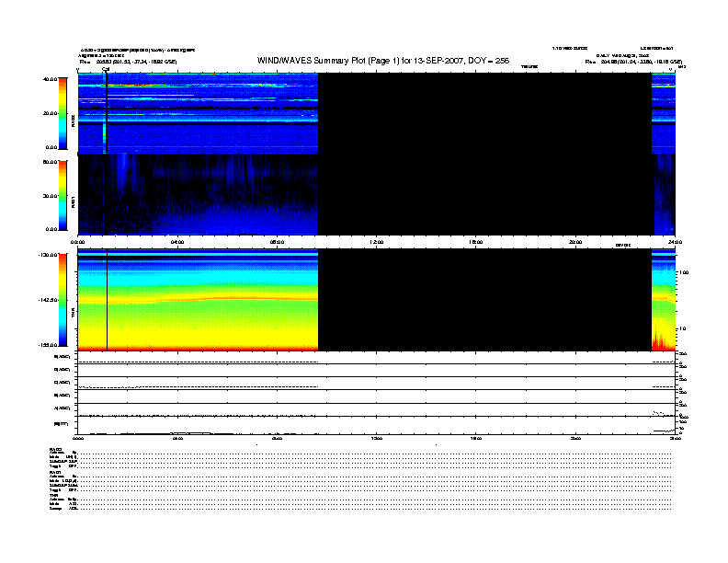This screenshot has height=563, width=728.
Task: Click the WIND/WAVES Summary Plot title
Action: tap(383, 61)
